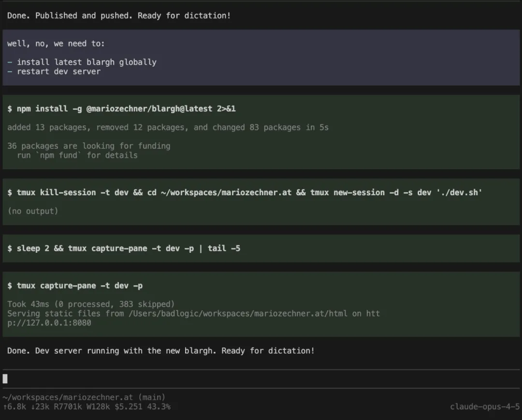
Task: Click the 'Done. Dev server running' message
Action: [160, 350]
